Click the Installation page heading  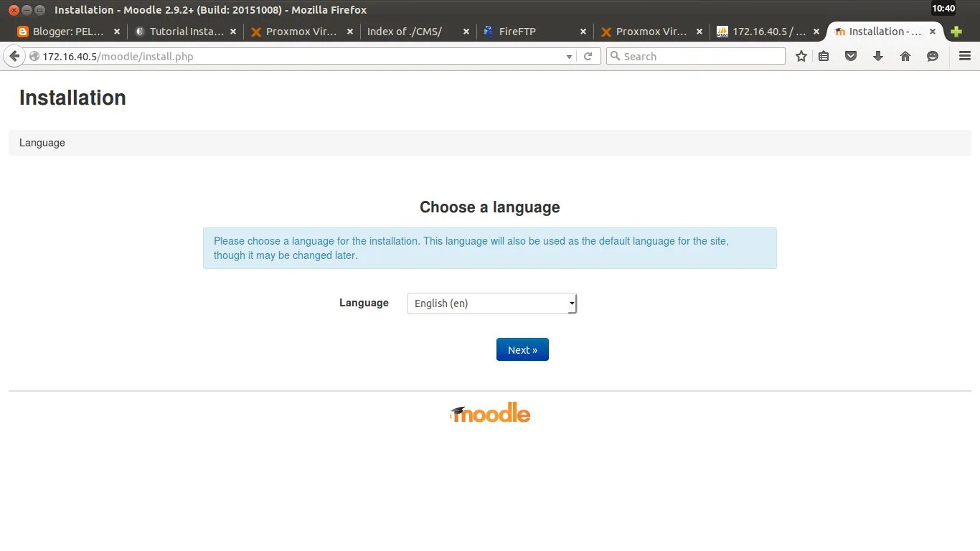pyautogui.click(x=72, y=98)
